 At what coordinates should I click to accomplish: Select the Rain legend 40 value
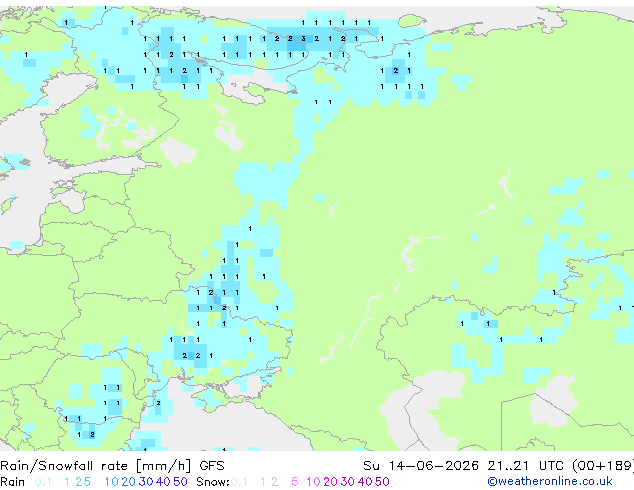(163, 482)
